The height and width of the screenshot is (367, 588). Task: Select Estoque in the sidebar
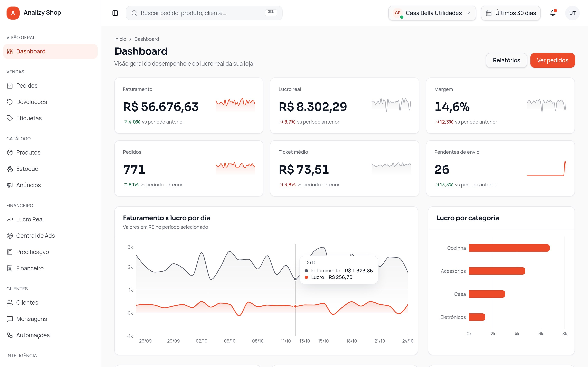pyautogui.click(x=51, y=169)
